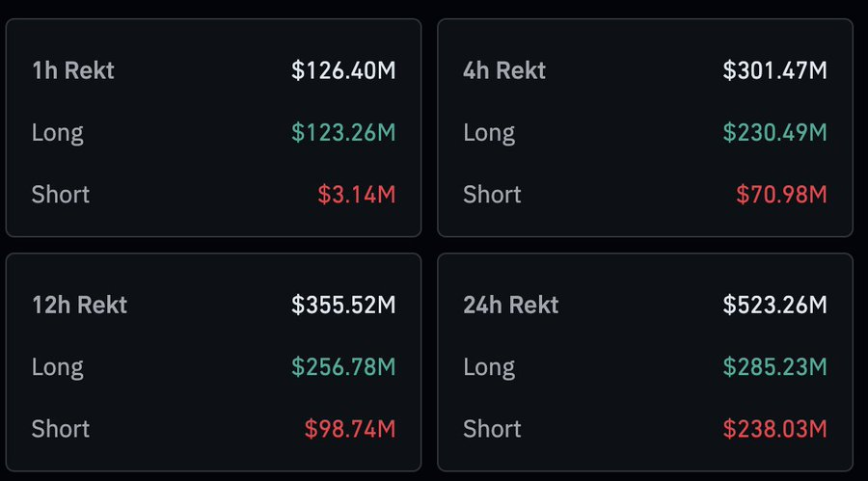Click the Short label in 24h card
This screenshot has height=481, width=868.
click(x=492, y=429)
